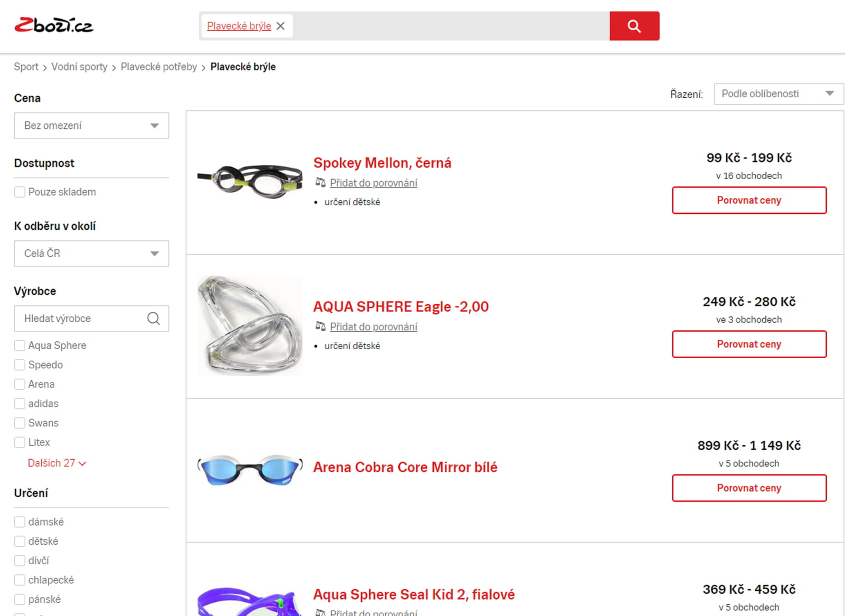
Task: Go to Plavecké potřeby breadcrumb
Action: 159,67
